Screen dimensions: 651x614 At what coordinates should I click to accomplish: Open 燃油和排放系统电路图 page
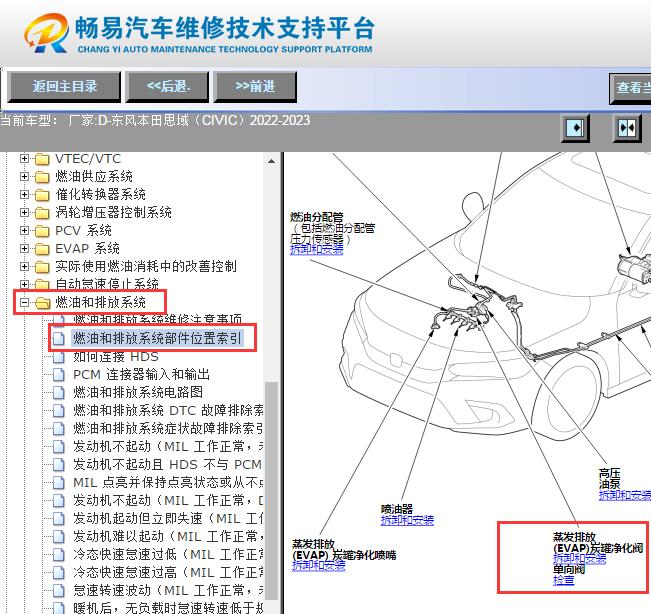click(x=138, y=392)
